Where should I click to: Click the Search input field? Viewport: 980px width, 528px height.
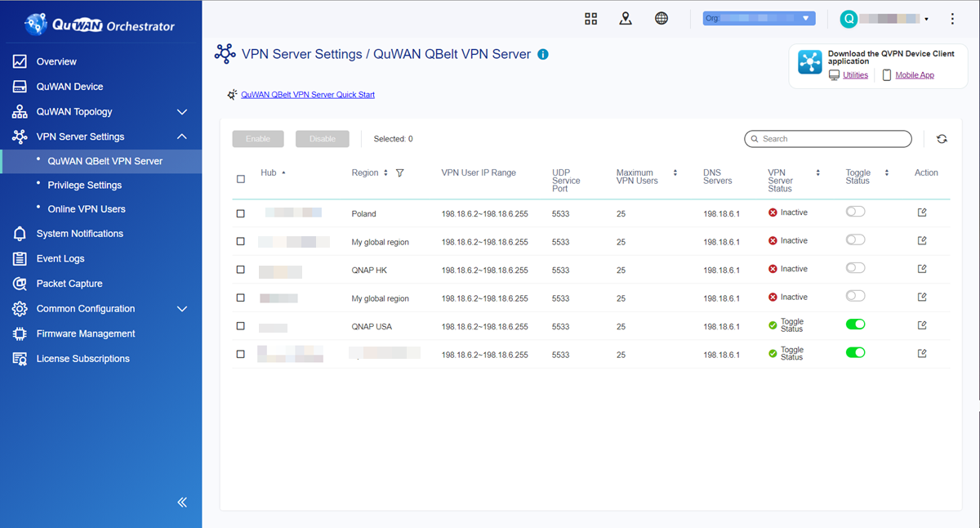[828, 139]
